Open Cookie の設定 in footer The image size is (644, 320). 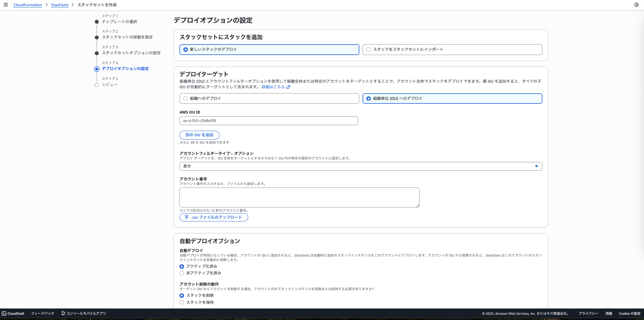(x=629, y=313)
